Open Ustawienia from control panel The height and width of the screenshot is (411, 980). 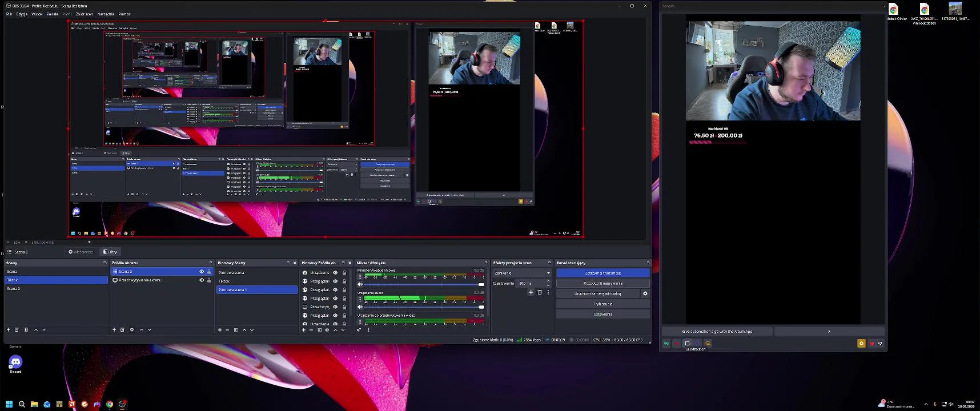(603, 314)
